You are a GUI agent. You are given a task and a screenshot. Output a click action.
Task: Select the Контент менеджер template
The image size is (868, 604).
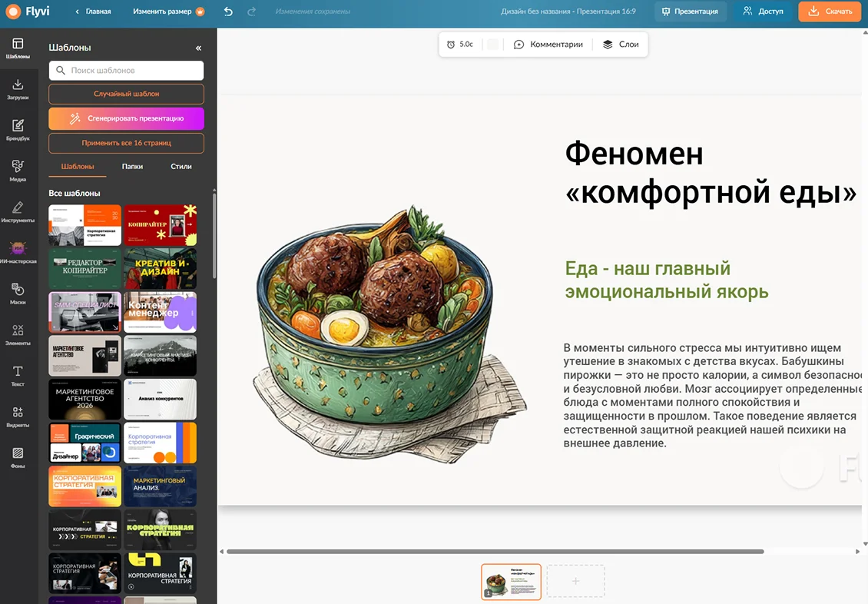[x=160, y=312]
